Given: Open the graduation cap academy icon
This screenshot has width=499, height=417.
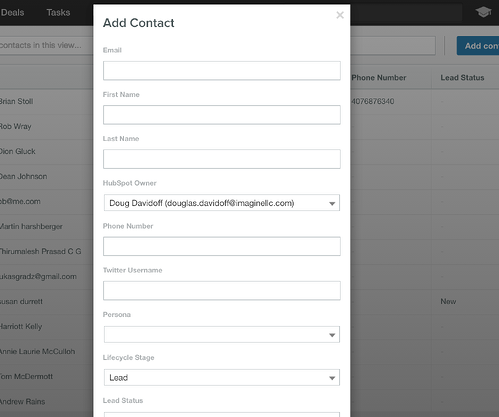Looking at the screenshot, I should (x=483, y=12).
